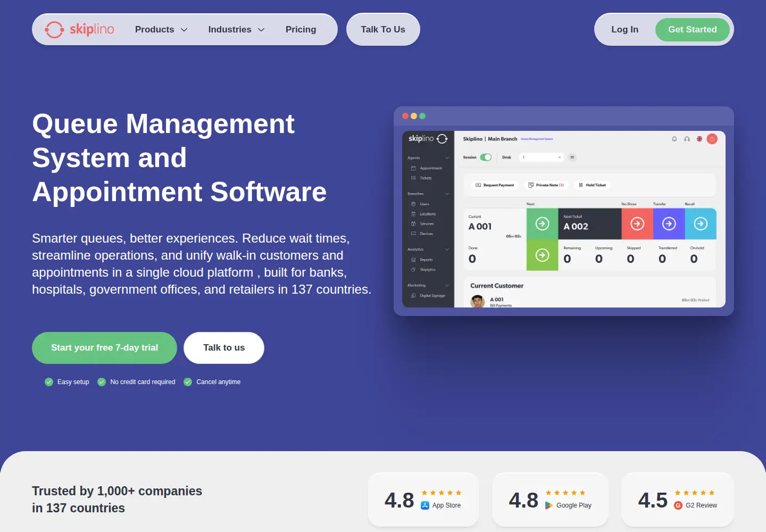Click the green Next ticket arrow tile
Viewport: 766px width, 532px height.
tap(542, 224)
